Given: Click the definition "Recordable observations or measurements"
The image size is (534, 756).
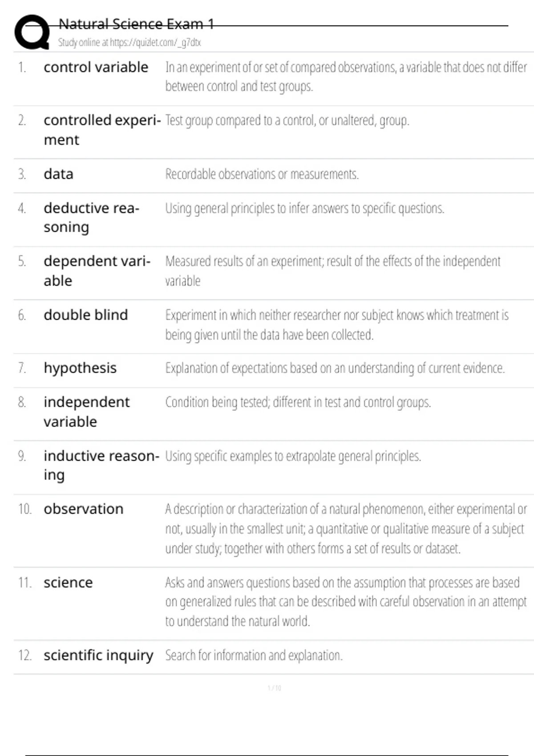Looking at the screenshot, I should tap(262, 174).
